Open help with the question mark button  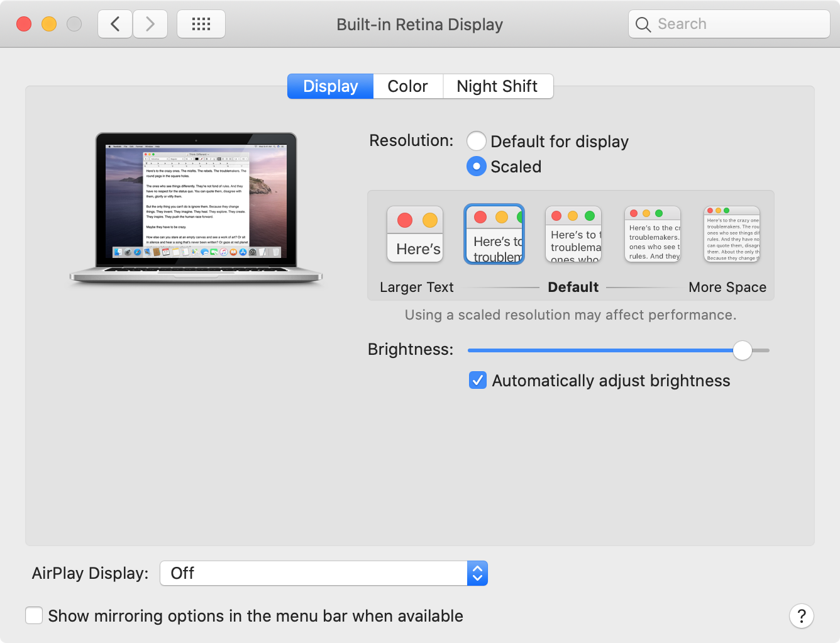pos(802,616)
